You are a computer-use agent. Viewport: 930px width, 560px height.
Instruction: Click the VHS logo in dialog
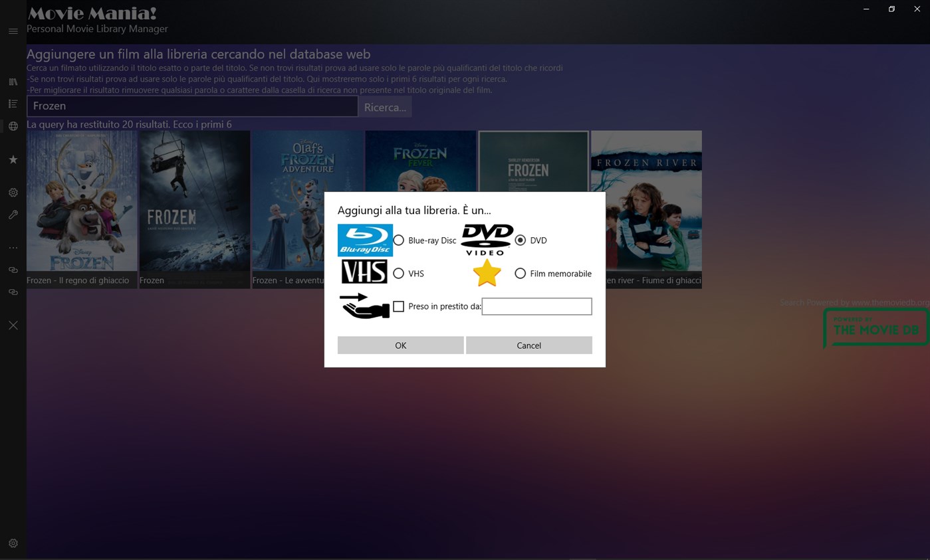[x=364, y=272]
